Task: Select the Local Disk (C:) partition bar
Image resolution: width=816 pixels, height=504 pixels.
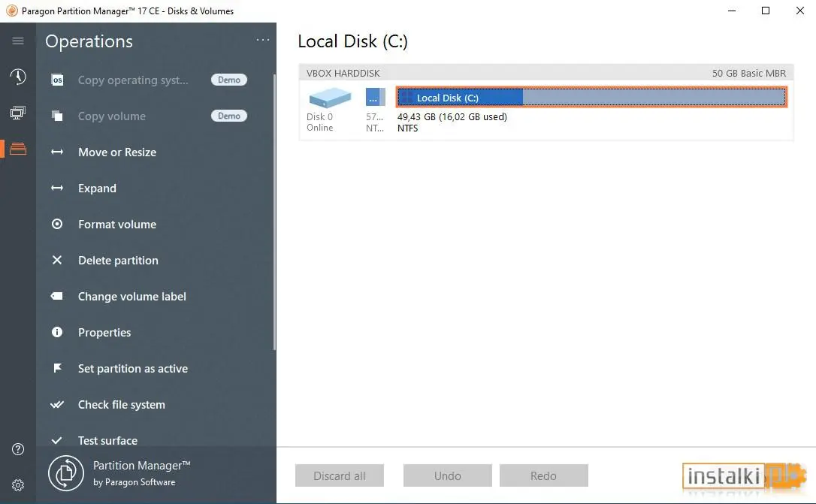Action: 591,97
